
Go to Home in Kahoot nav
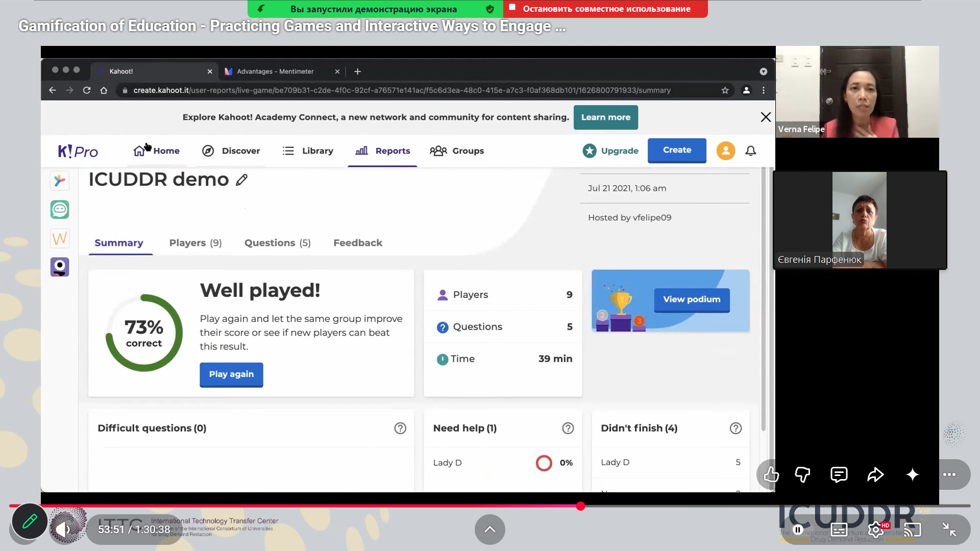(156, 151)
